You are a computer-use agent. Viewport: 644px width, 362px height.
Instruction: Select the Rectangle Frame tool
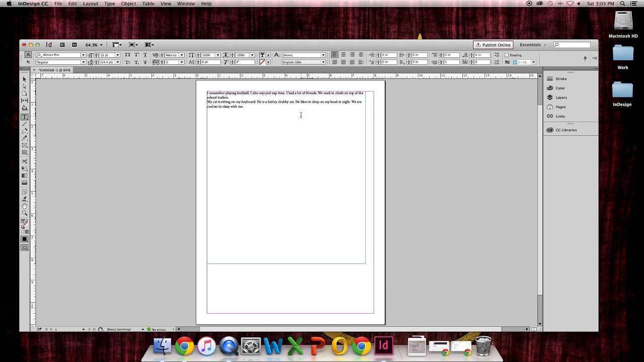tap(24, 145)
